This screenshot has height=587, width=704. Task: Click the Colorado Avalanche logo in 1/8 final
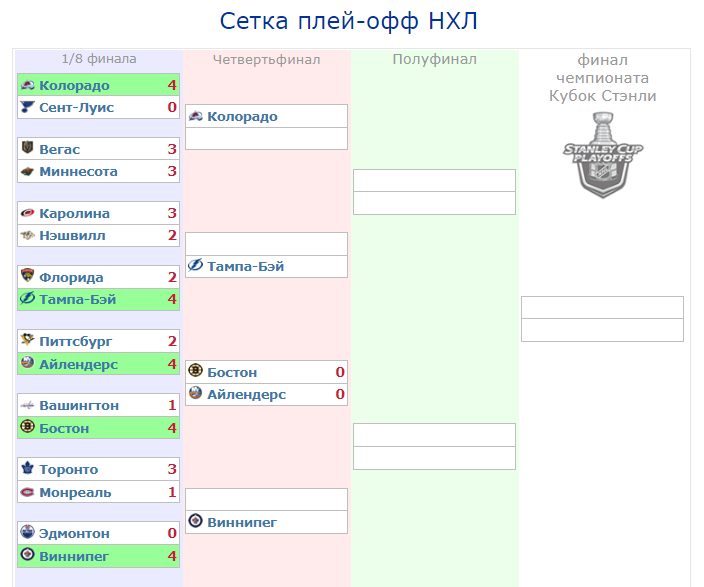point(27,85)
